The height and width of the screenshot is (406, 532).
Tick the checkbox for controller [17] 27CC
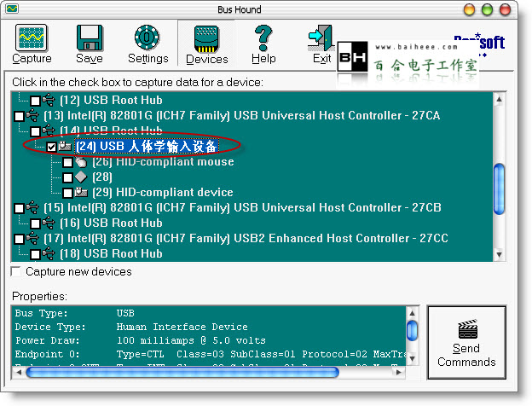(19, 239)
